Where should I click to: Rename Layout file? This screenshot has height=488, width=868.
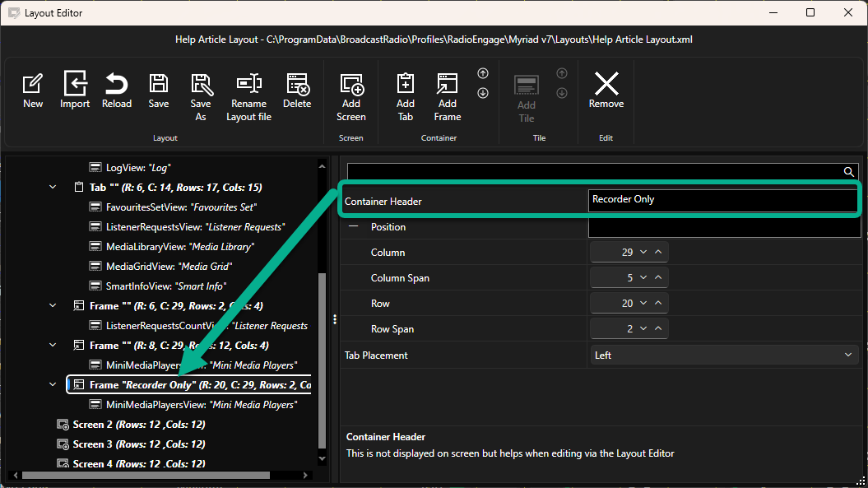(249, 97)
